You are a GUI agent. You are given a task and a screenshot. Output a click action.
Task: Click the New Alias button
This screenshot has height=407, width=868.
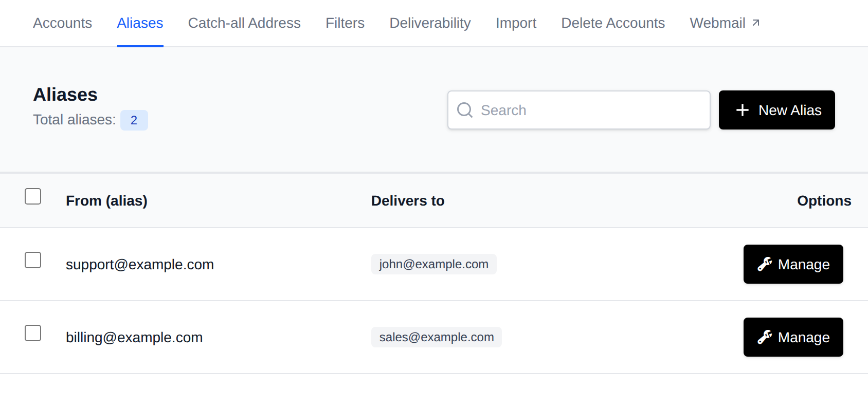pos(776,110)
